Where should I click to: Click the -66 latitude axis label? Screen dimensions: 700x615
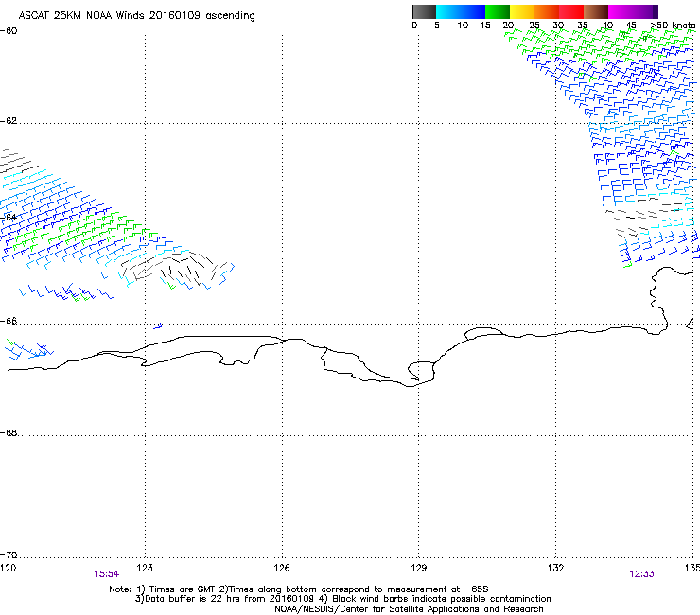[x=9, y=321]
